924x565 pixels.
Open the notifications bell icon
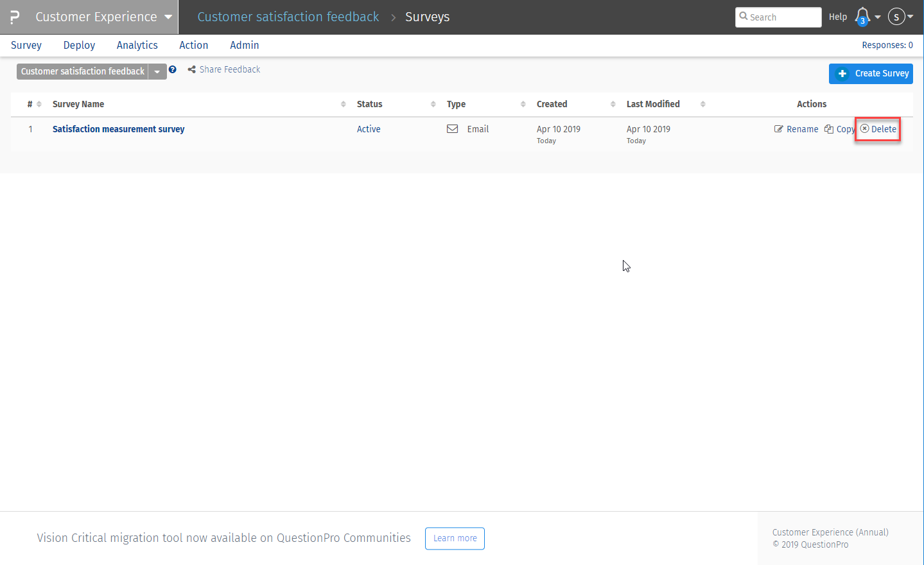pos(862,16)
